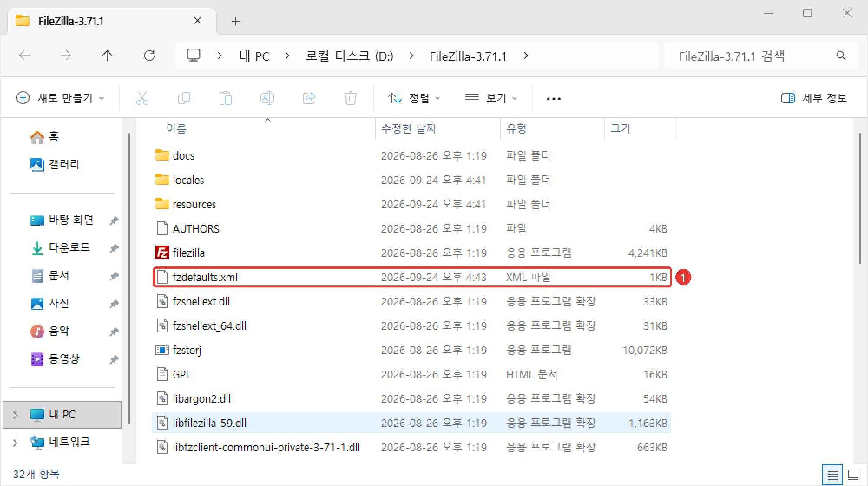This screenshot has height=486, width=868.
Task: Expand the 네트워크 tree node
Action: [x=15, y=443]
